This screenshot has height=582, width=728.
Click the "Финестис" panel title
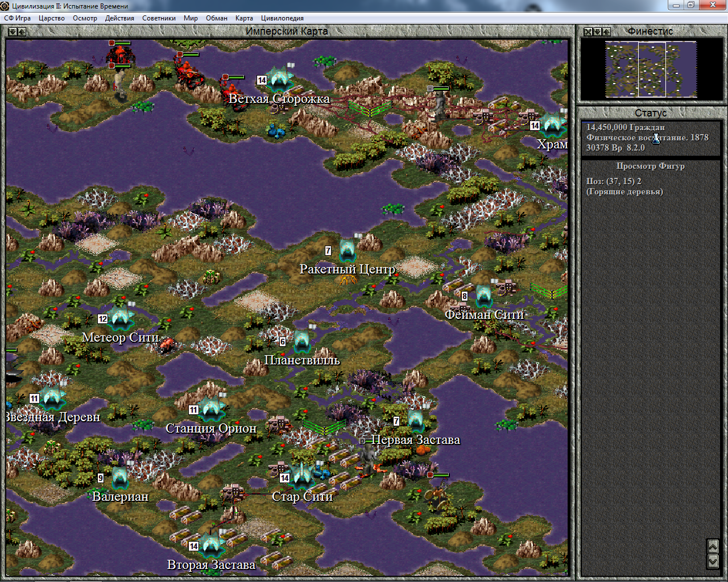tap(650, 31)
